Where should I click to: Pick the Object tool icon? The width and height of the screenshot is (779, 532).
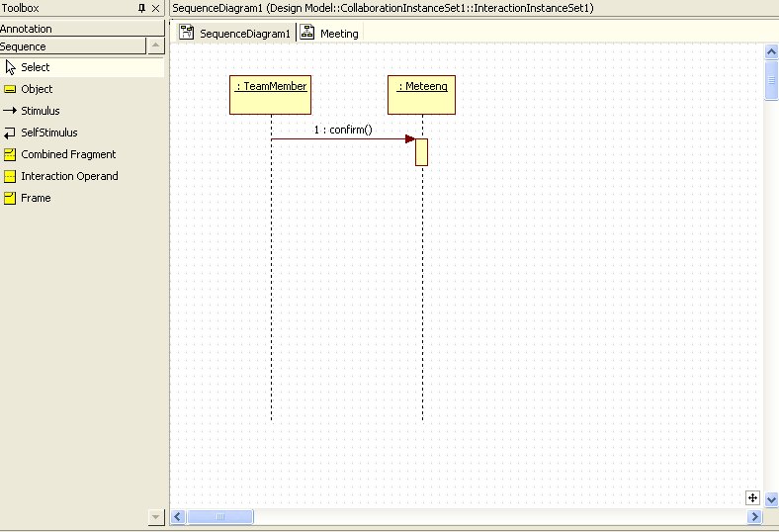[x=10, y=89]
